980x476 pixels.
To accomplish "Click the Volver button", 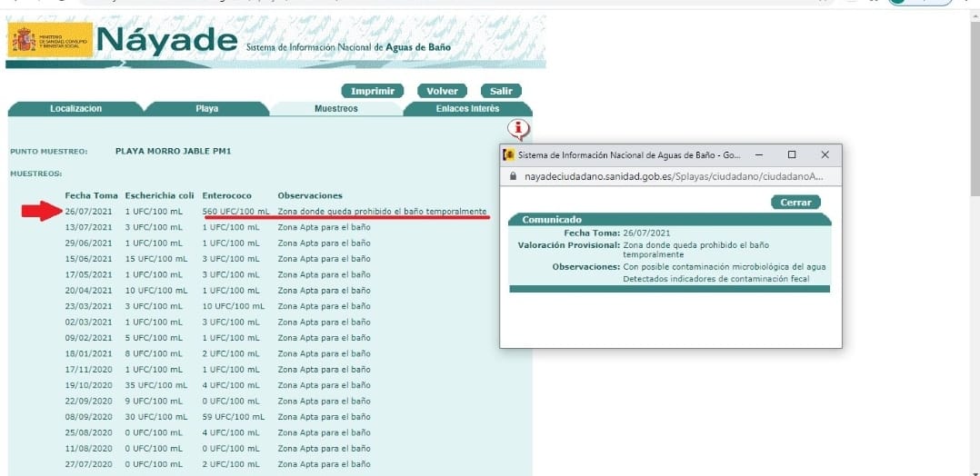I will (x=442, y=91).
